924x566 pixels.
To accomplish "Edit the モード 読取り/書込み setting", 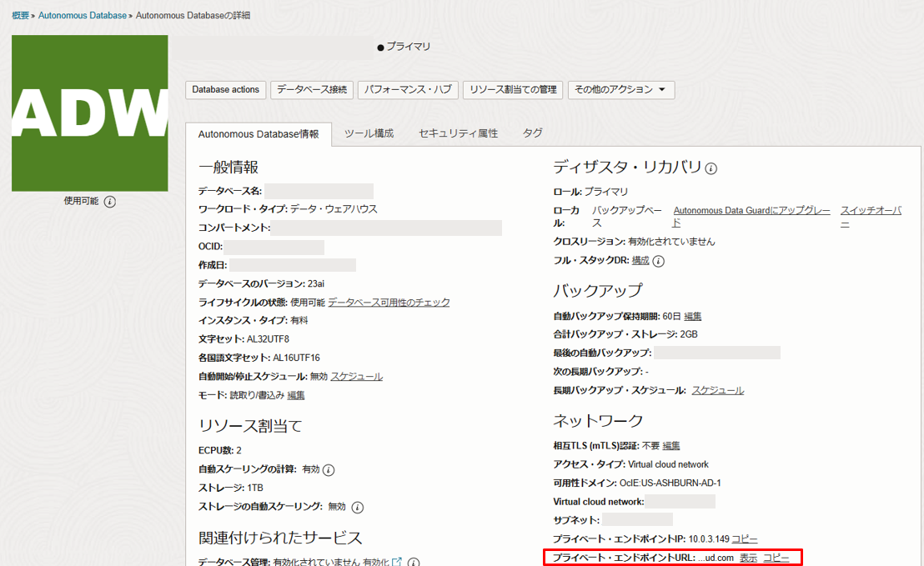I will [296, 395].
